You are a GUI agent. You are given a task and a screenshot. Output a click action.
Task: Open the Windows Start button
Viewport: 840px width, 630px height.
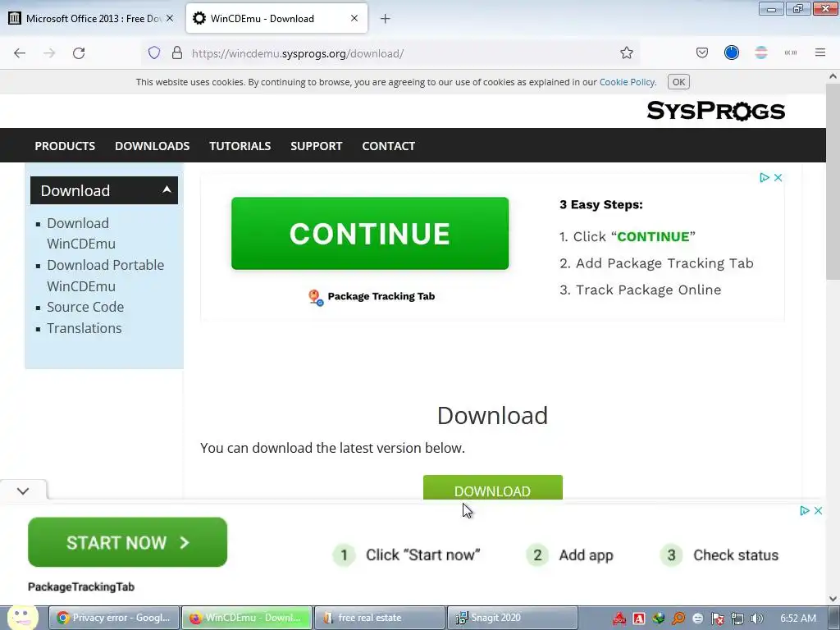pyautogui.click(x=22, y=618)
